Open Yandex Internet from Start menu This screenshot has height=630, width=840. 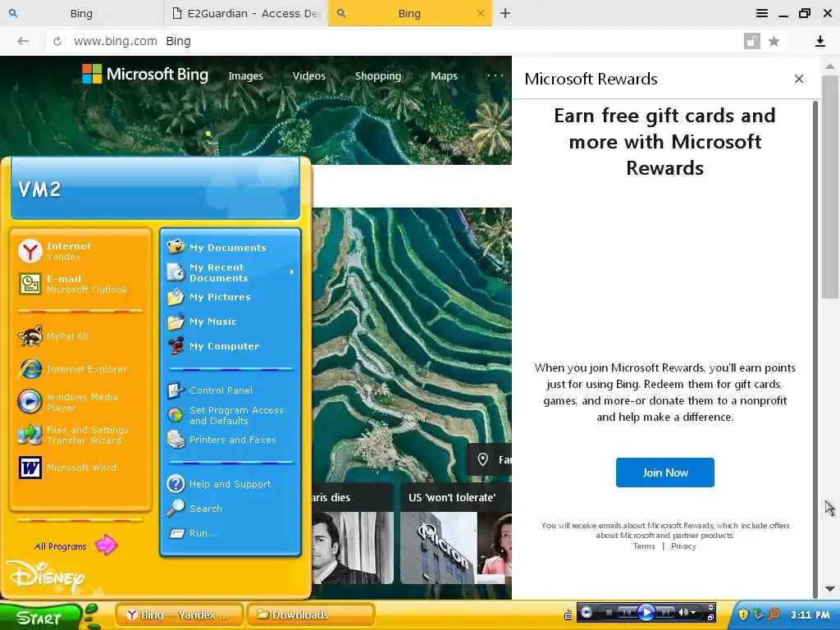[x=80, y=251]
